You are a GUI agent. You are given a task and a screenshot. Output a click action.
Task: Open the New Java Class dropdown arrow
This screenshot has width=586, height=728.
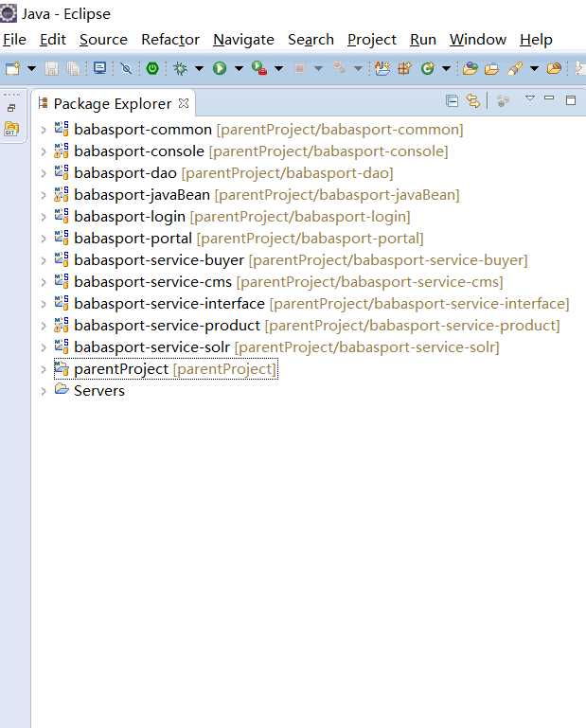click(446, 69)
